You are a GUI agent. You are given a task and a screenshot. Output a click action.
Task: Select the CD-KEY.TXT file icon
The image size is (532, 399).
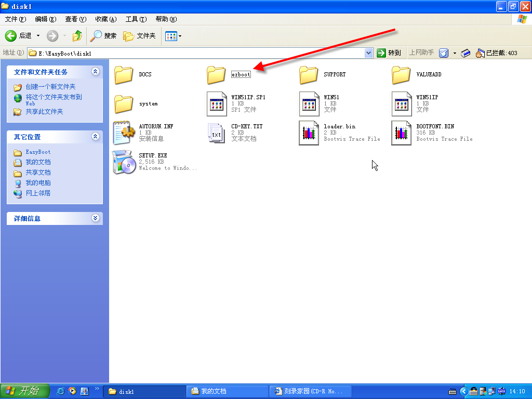tap(216, 133)
